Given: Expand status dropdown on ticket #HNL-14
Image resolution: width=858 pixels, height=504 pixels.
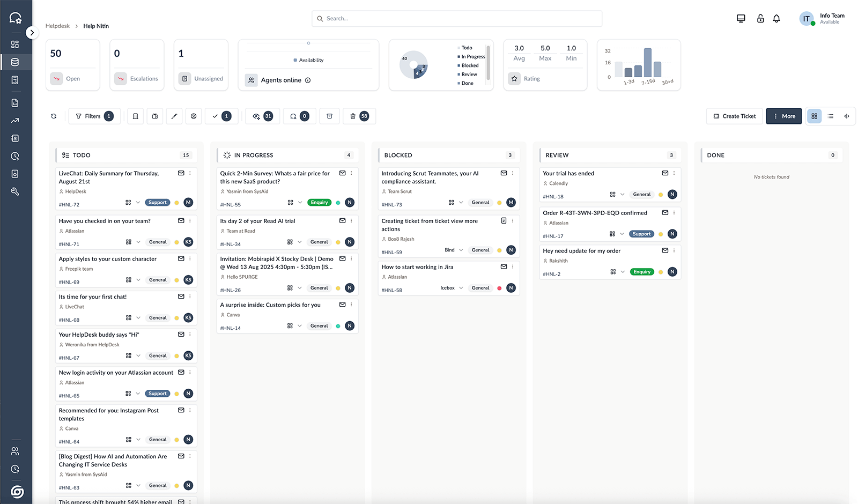Looking at the screenshot, I should pos(300,326).
